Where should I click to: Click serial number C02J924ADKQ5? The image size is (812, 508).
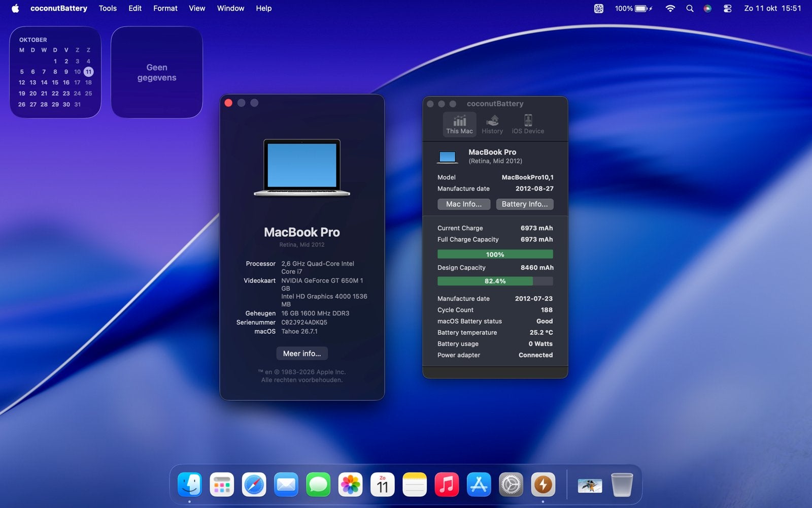pyautogui.click(x=304, y=322)
